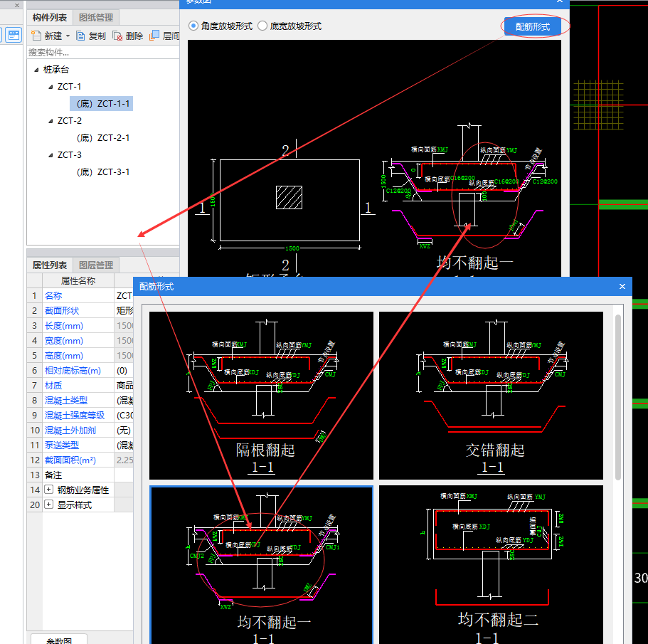
Task: Click the 1500 width dimension below rectangle
Action: click(292, 248)
